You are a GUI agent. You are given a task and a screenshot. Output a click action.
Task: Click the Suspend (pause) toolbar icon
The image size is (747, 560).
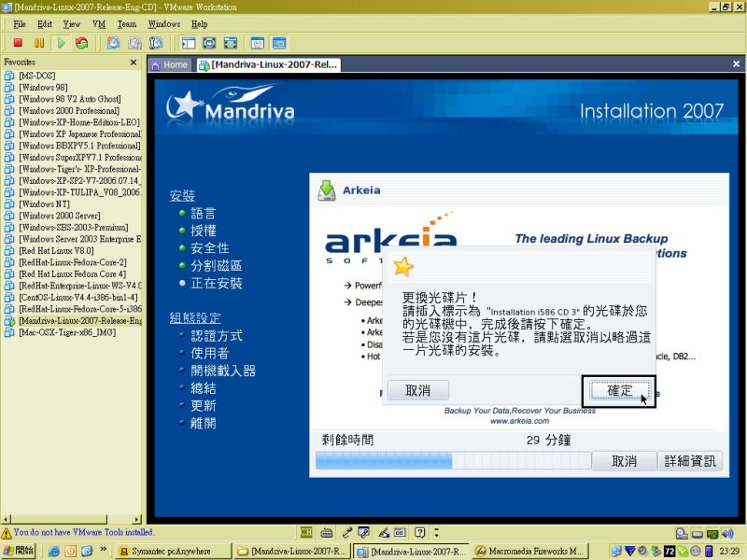[x=39, y=43]
